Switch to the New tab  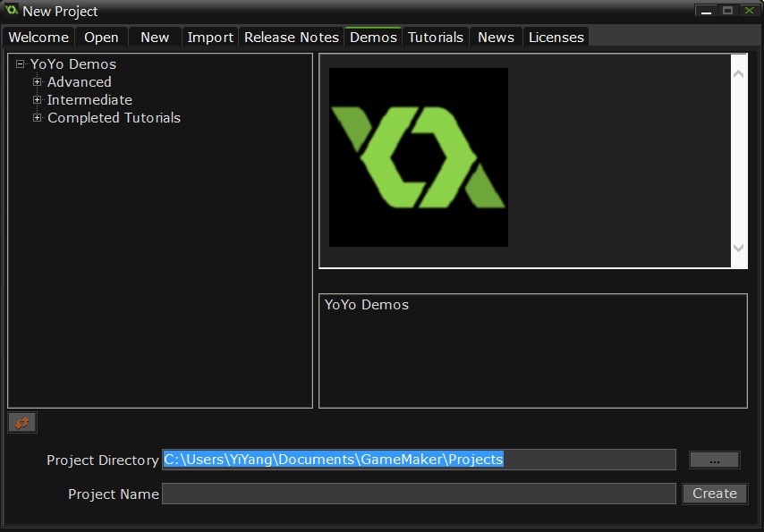(x=155, y=37)
